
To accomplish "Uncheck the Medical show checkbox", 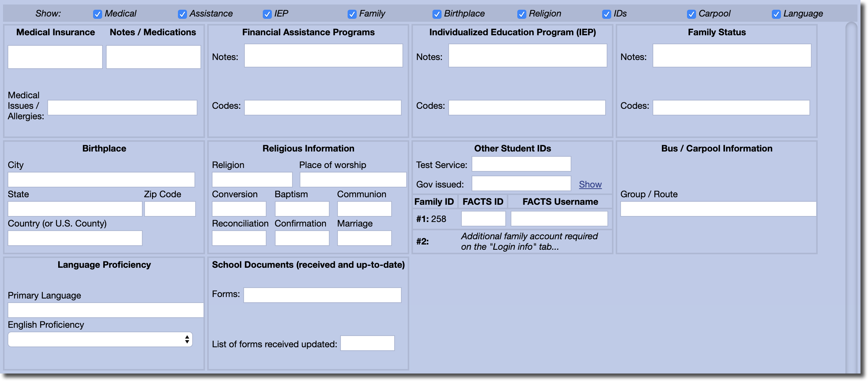I will (x=97, y=14).
